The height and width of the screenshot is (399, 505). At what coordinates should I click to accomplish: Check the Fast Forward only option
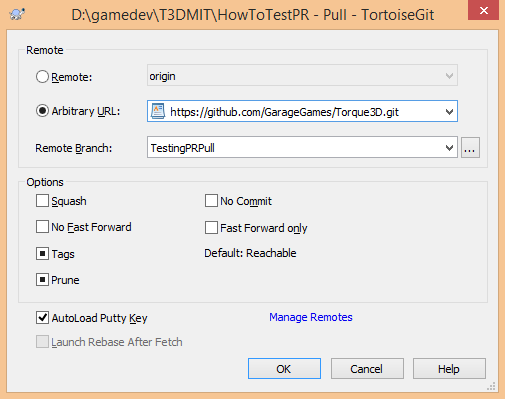click(x=211, y=228)
